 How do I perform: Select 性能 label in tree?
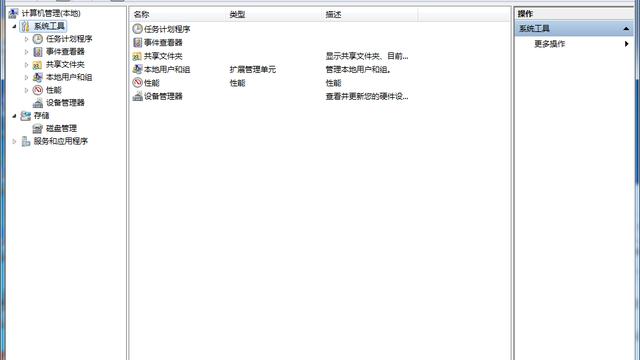53,90
